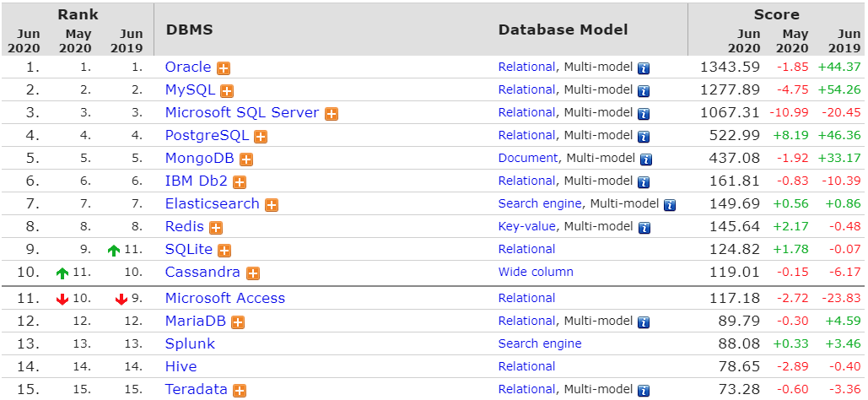This screenshot has width=868, height=400.
Task: Open the Splunk link
Action: click(x=190, y=343)
